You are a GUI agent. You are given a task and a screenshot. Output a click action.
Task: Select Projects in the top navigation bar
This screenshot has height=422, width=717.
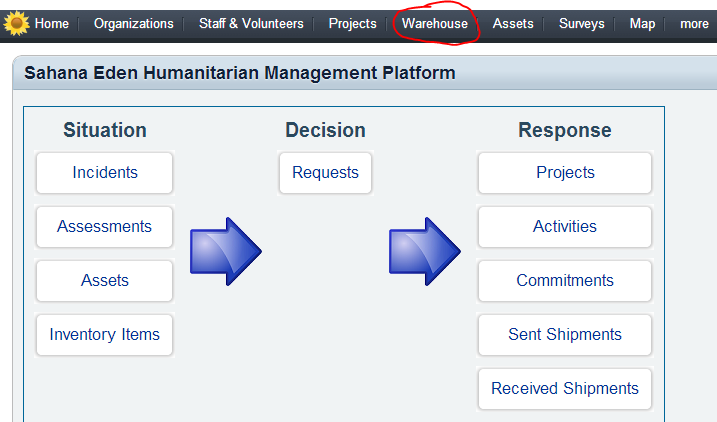(353, 23)
